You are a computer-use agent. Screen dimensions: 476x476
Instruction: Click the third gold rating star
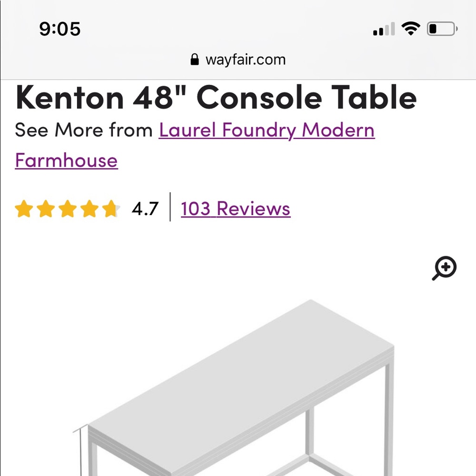67,209
